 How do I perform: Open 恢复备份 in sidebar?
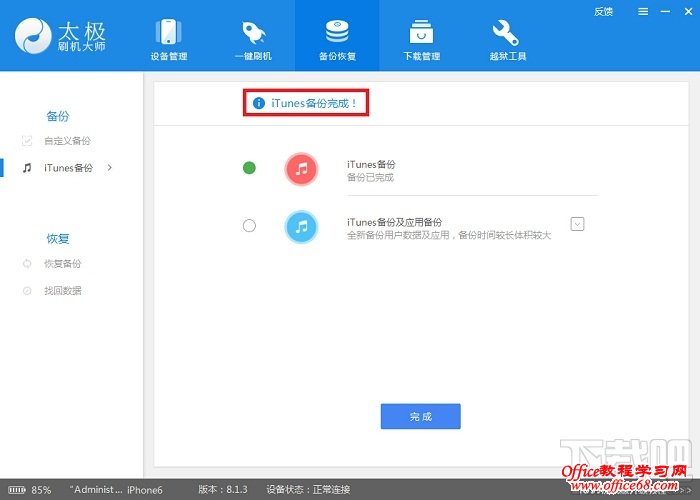[x=62, y=264]
